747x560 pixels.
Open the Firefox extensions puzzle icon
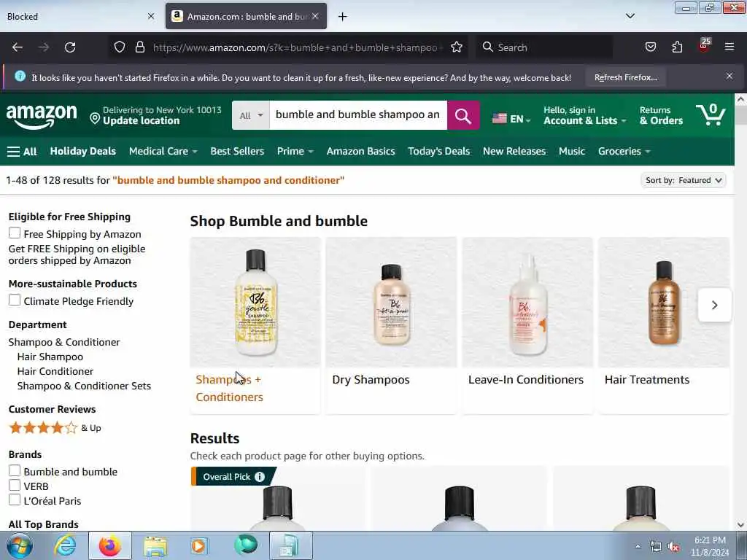click(677, 47)
